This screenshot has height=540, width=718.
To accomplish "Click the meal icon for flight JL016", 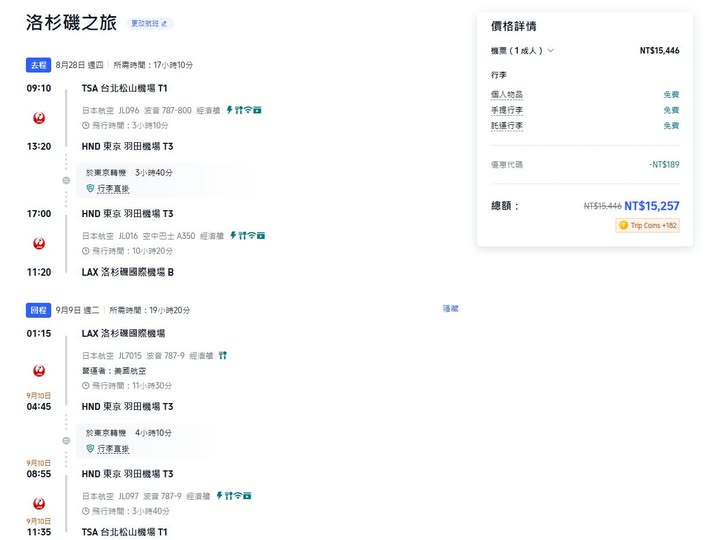I will point(240,236).
